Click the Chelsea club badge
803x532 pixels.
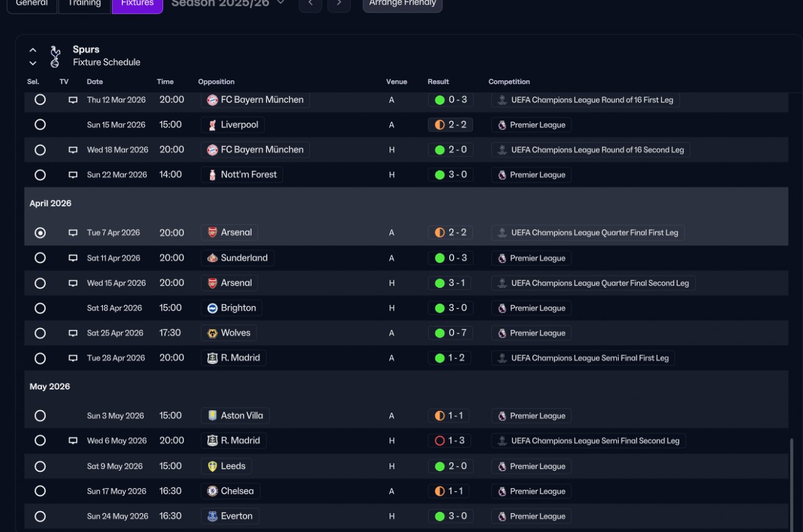[213, 491]
